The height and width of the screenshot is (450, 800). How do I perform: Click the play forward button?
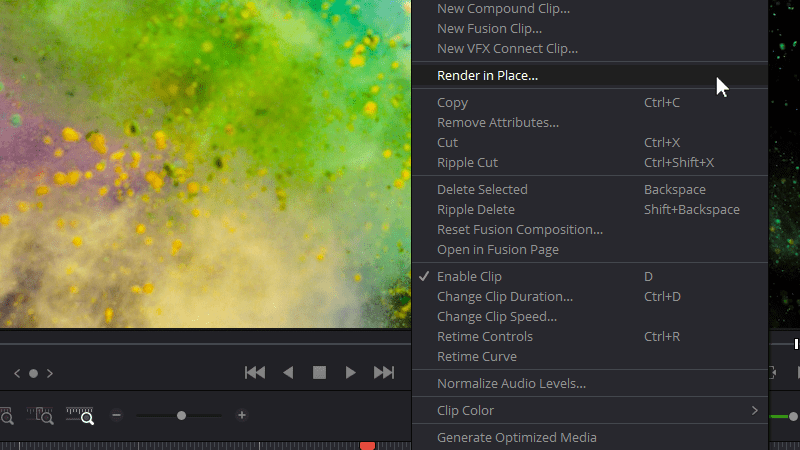[351, 373]
